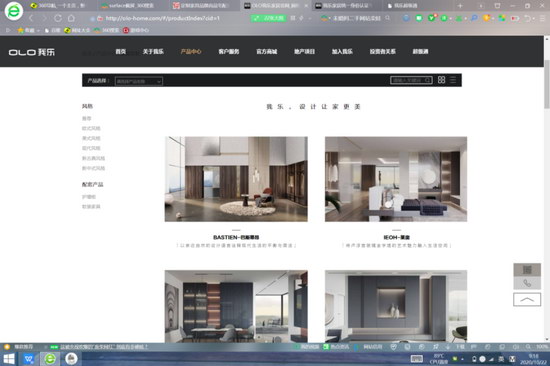Open the Windows Start menu
The width and height of the screenshot is (550, 366).
9,359
